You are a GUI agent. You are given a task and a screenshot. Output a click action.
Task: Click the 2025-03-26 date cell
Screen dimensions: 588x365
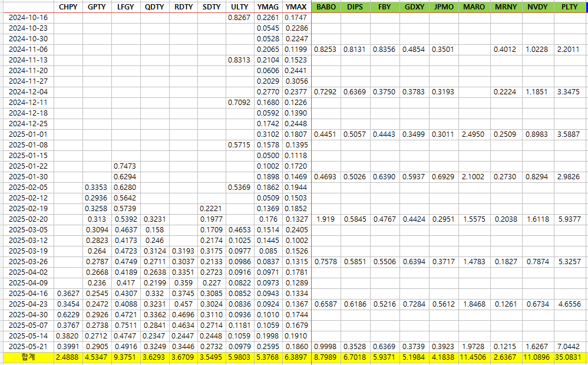[29, 261]
